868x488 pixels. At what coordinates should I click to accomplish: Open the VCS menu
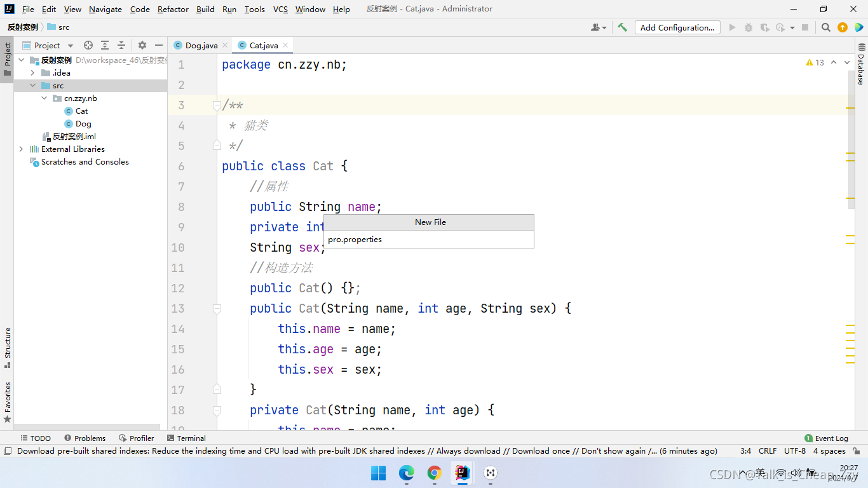coord(280,9)
